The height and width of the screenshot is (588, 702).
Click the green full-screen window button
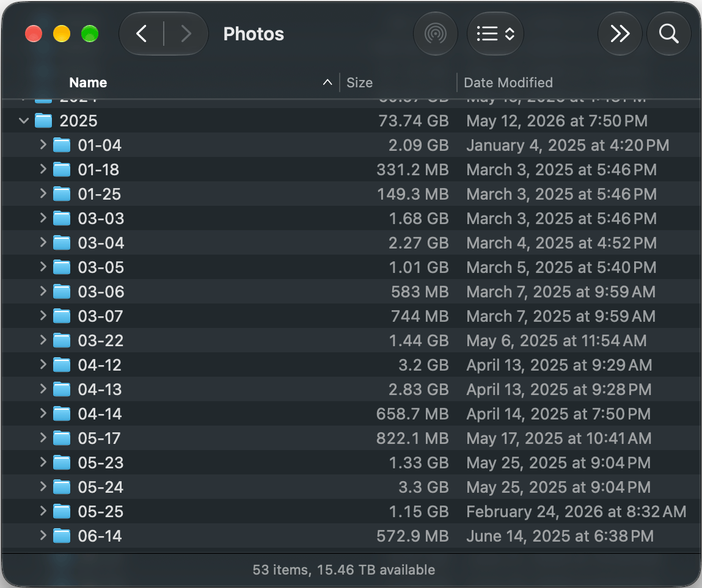pyautogui.click(x=90, y=34)
